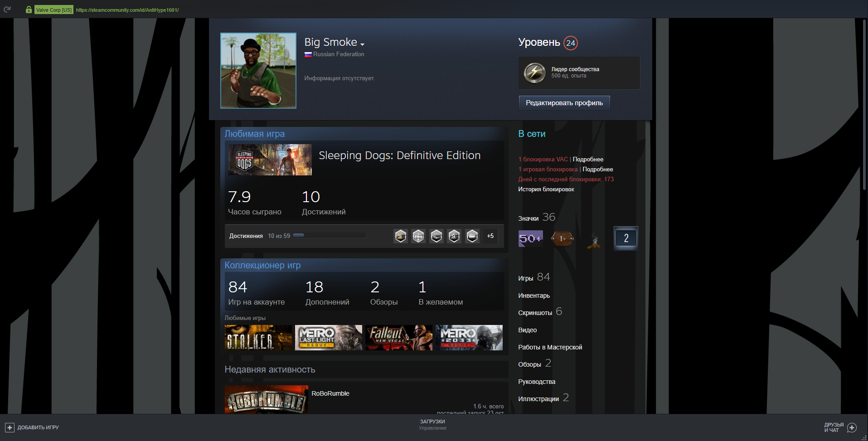Image resolution: width=868 pixels, height=441 pixels.
Task: Open the Видео sidebar link
Action: tap(528, 330)
